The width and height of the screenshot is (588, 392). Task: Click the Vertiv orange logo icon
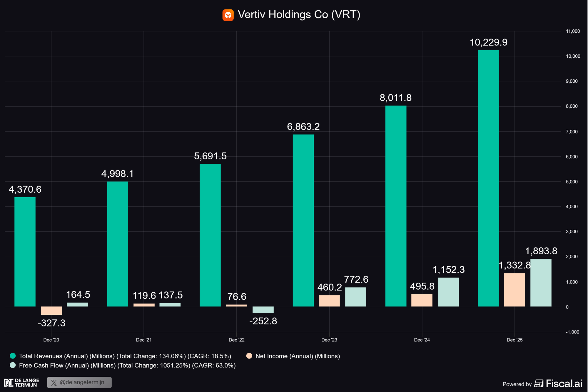[228, 15]
